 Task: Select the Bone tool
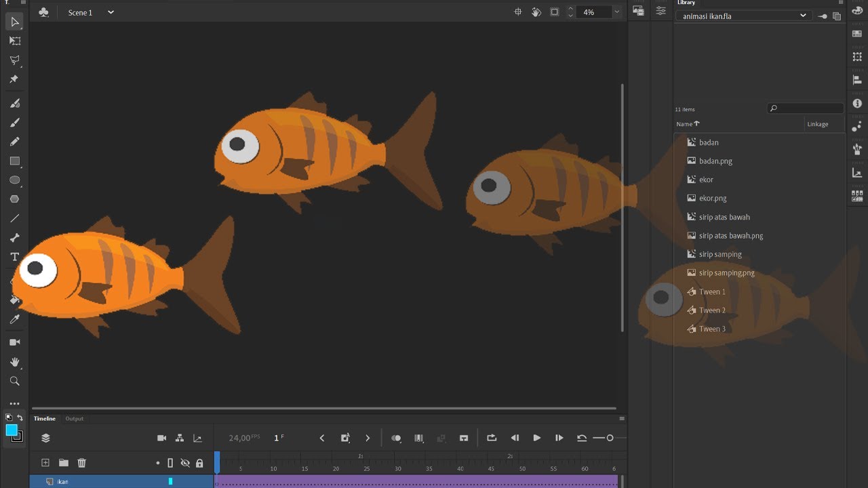click(14, 238)
